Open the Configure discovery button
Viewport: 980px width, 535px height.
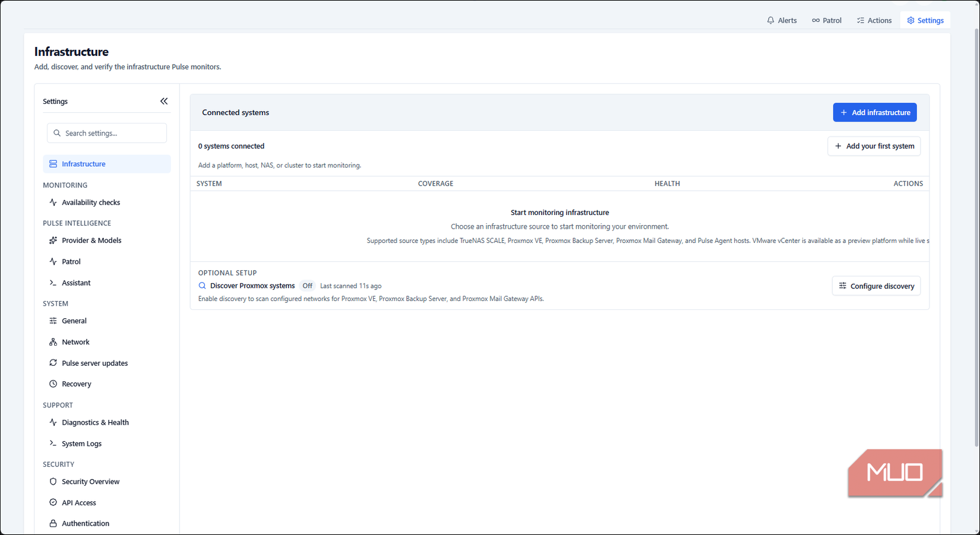coord(877,286)
